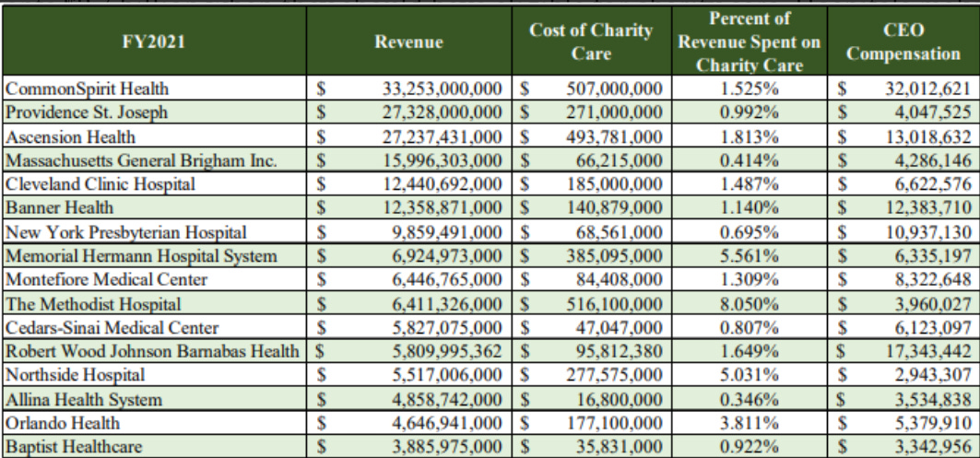
Task: Select the 5.031% percentage cell
Action: (750, 375)
